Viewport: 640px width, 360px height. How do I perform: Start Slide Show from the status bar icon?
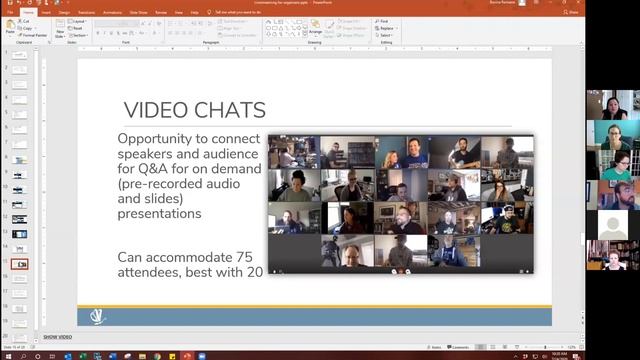517,347
